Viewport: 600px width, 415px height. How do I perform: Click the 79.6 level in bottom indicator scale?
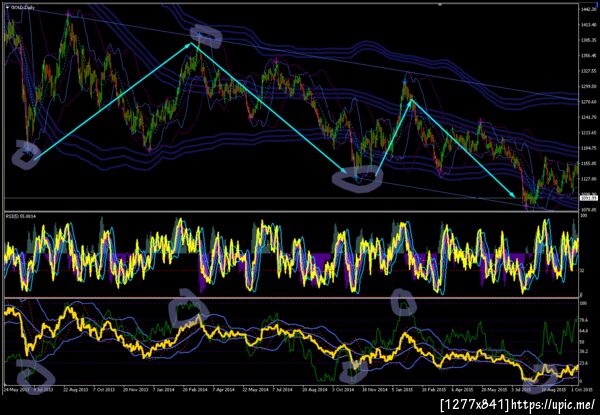585,320
